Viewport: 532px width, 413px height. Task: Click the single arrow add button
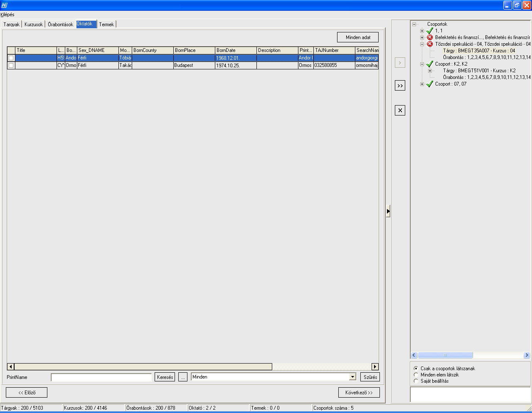tap(400, 63)
